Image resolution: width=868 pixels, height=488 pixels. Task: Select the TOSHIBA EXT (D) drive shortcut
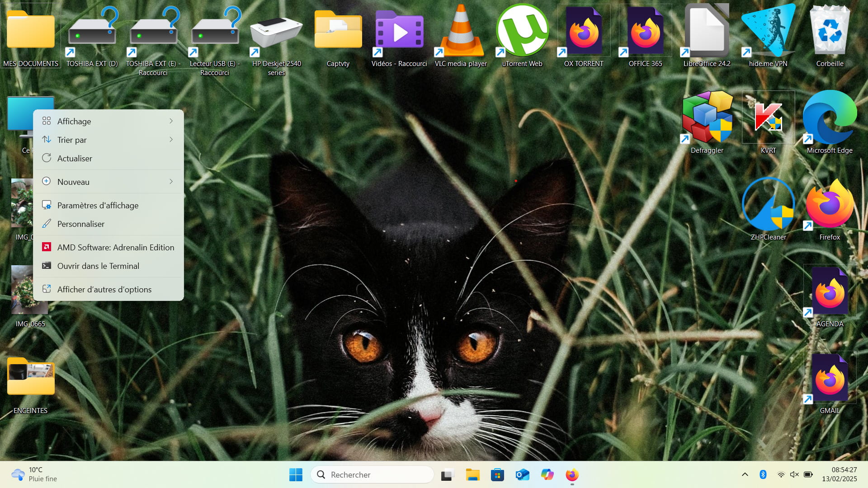pos(92,32)
